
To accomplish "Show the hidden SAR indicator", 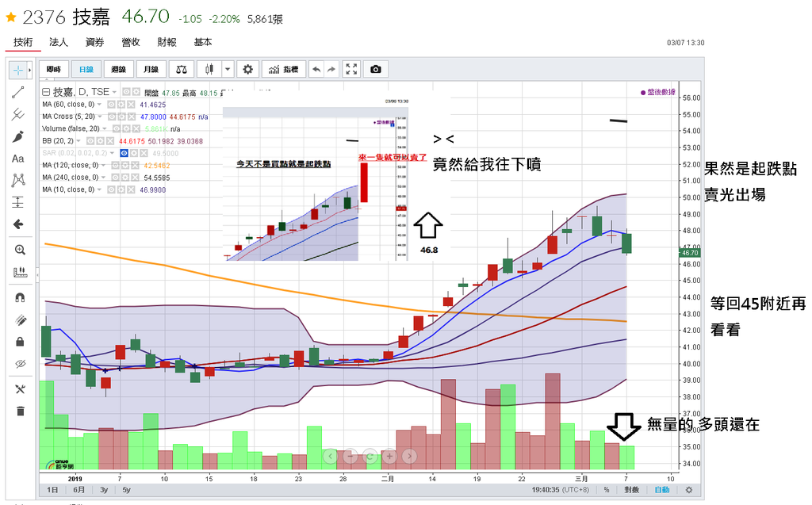I will coord(124,153).
